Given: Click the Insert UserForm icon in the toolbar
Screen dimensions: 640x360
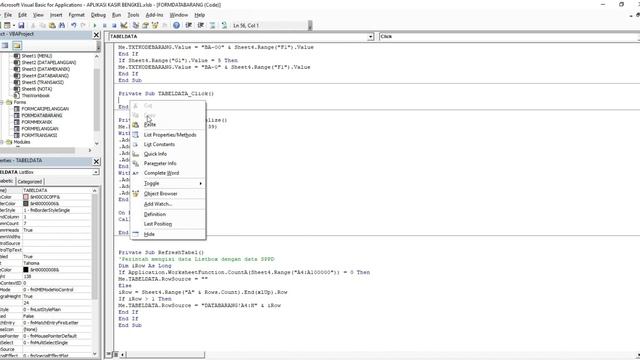Looking at the screenshot, I should 7,25.
